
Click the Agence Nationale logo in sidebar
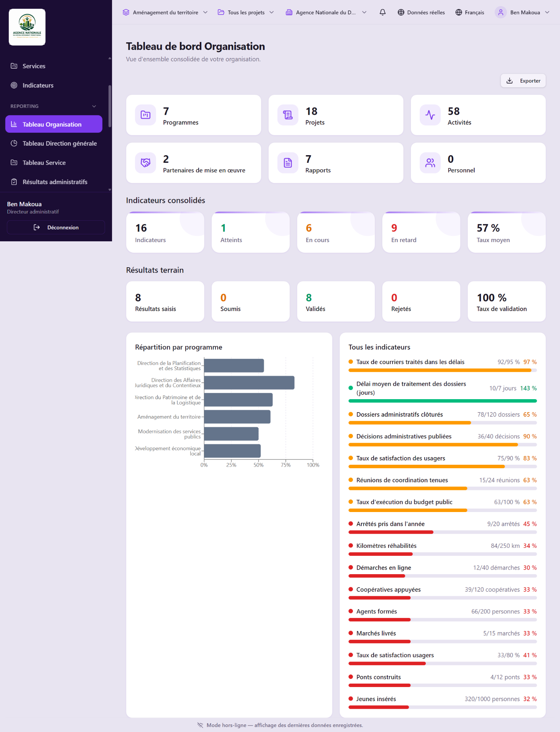click(x=27, y=27)
